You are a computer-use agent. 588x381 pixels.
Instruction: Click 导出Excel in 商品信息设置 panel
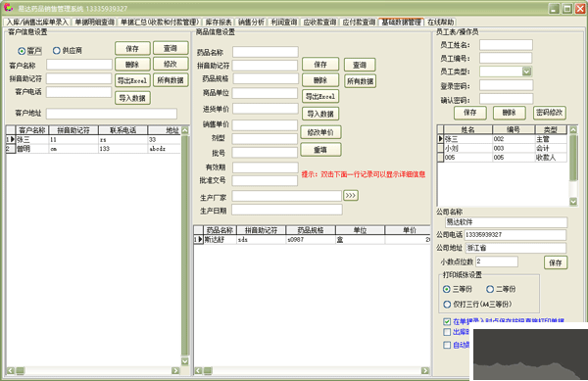(320, 96)
